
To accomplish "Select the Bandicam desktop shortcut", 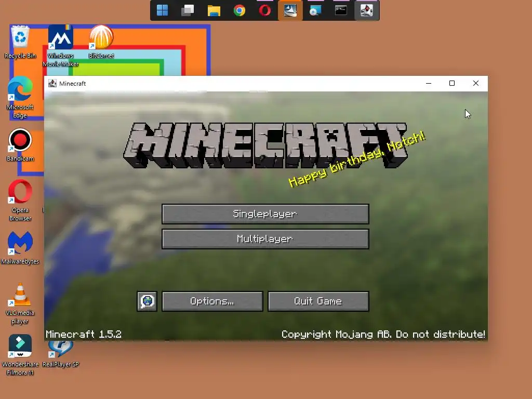I will [20, 145].
